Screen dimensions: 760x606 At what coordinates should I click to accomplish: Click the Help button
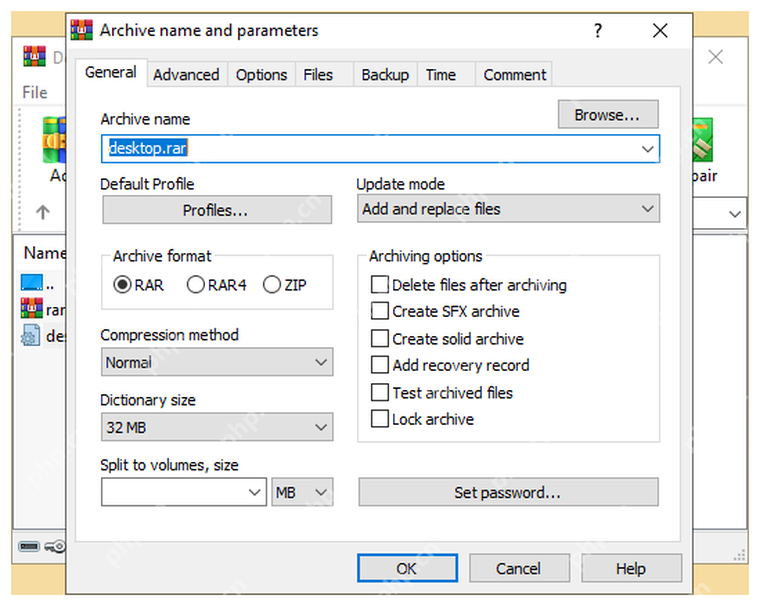pos(632,568)
